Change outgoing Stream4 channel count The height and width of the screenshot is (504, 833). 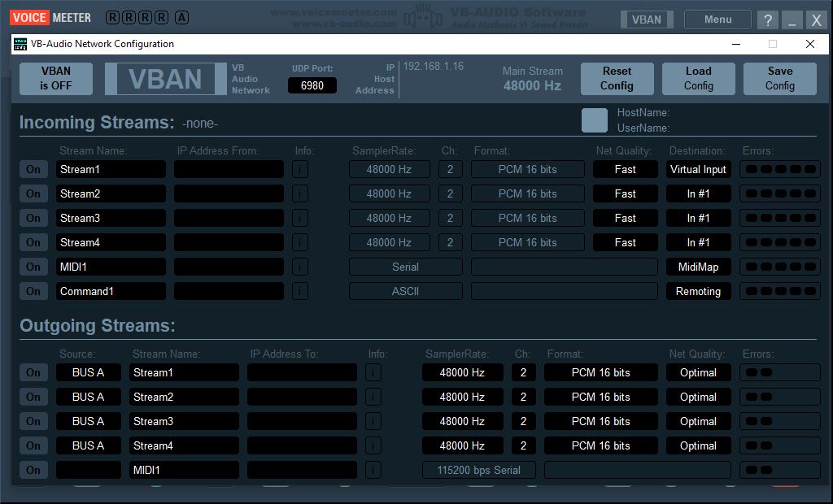[523, 446]
